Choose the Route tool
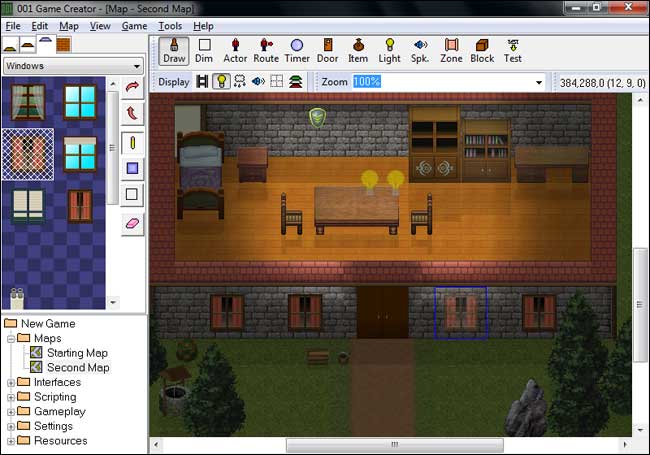The width and height of the screenshot is (650, 455). click(x=266, y=50)
